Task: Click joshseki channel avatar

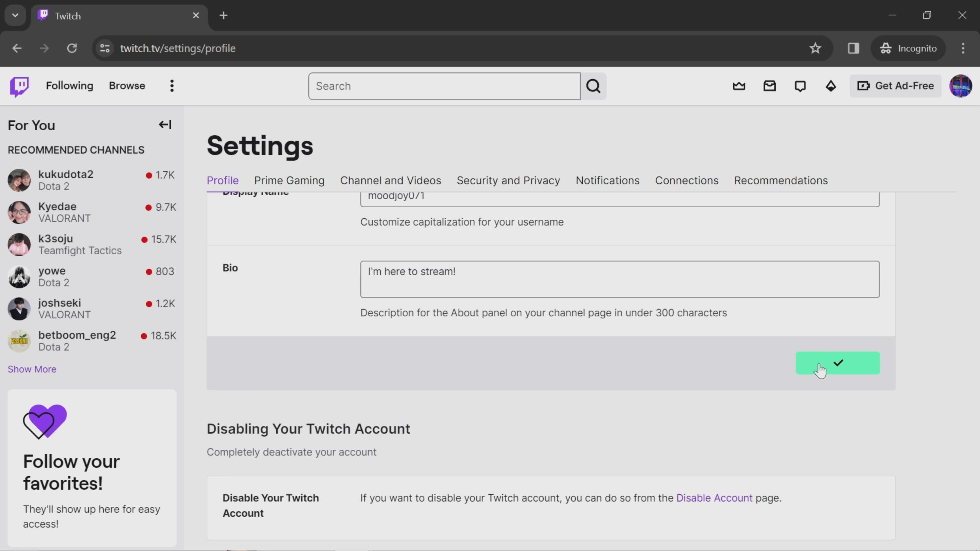Action: point(19,309)
